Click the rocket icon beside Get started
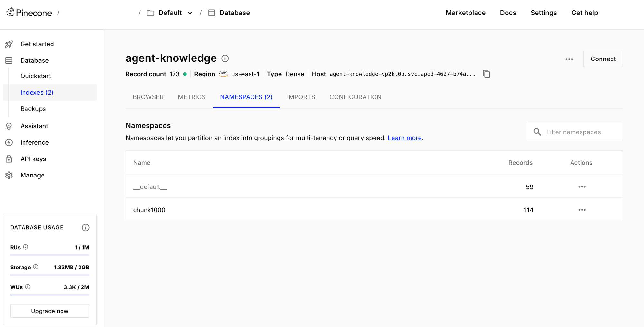 pyautogui.click(x=9, y=44)
